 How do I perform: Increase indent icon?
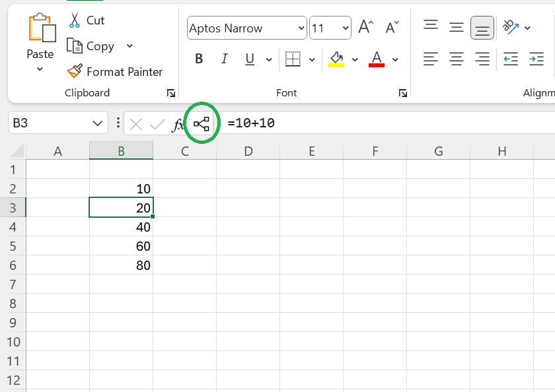click(536, 59)
